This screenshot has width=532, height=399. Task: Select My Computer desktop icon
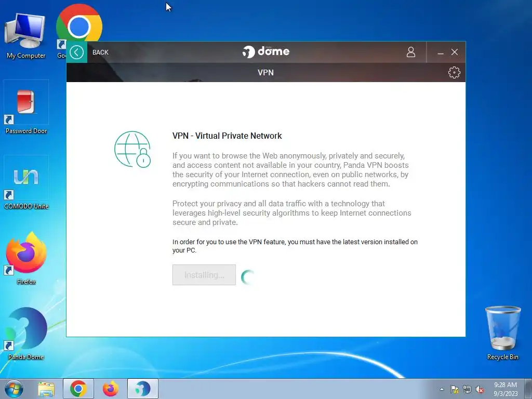tap(26, 36)
